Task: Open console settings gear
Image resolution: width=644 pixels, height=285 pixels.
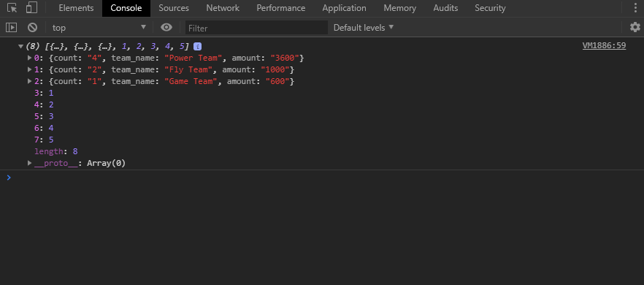Action: (x=635, y=28)
